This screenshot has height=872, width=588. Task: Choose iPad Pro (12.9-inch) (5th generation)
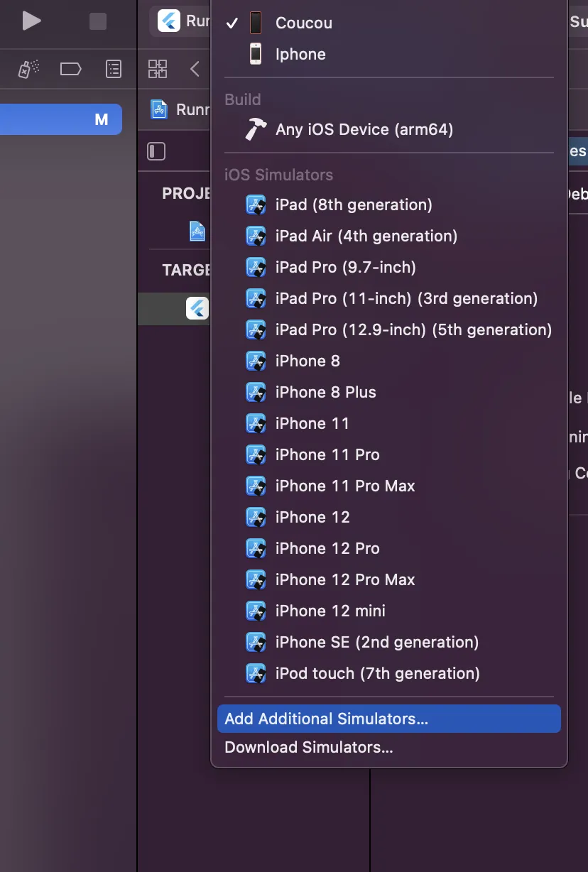[389, 329]
